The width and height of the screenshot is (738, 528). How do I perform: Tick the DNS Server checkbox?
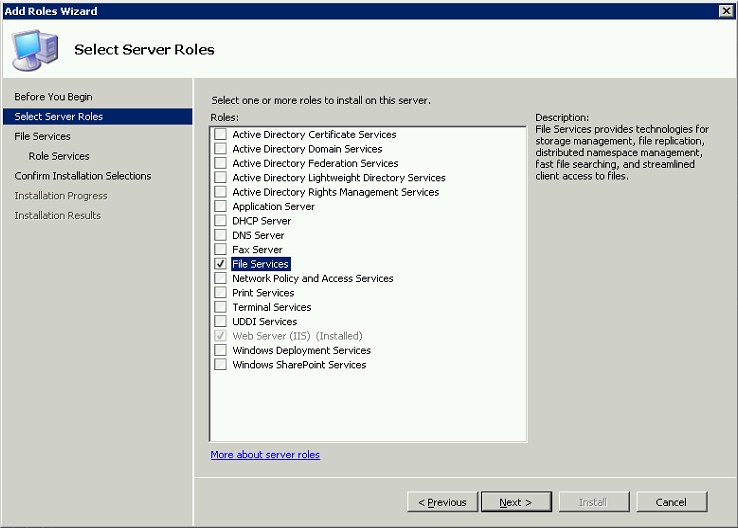220,235
